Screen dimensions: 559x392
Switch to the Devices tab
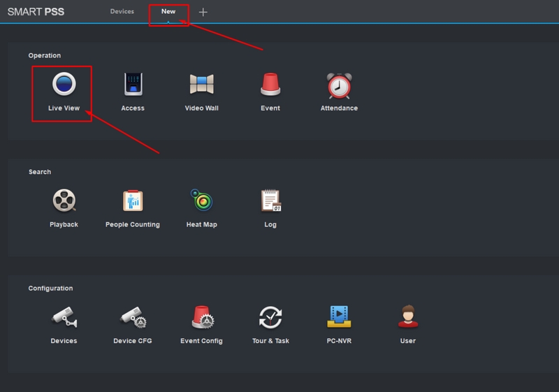coord(122,12)
